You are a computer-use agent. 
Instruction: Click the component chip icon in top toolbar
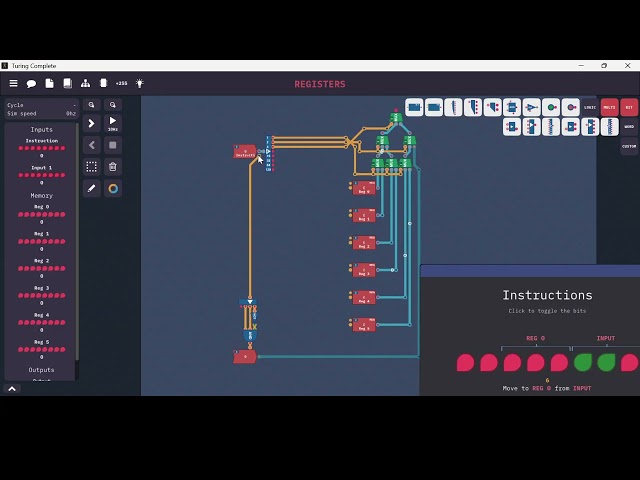103,83
